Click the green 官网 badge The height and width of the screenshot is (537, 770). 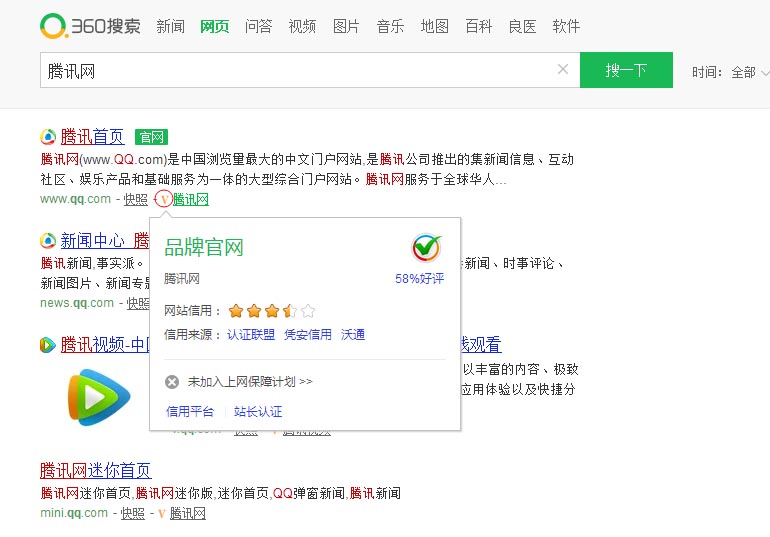[151, 137]
